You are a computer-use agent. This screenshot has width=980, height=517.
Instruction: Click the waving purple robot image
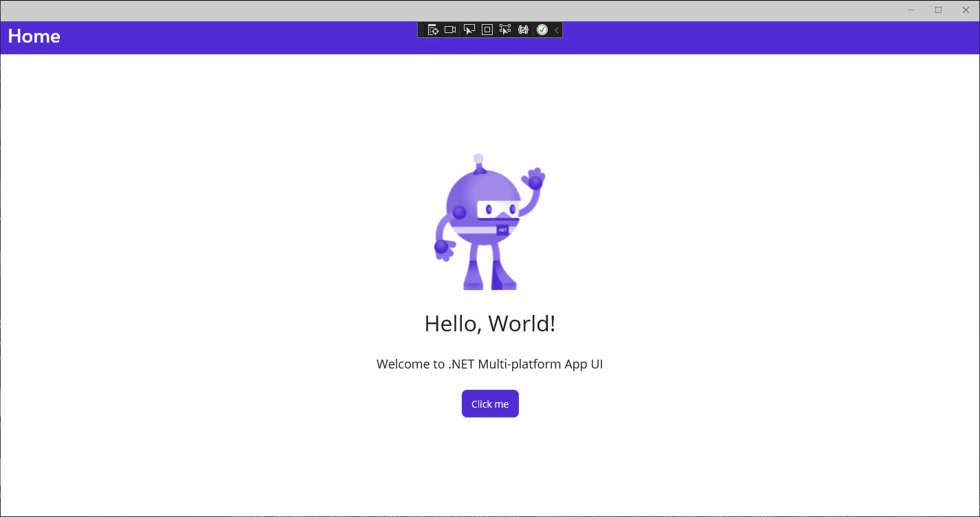[489, 221]
